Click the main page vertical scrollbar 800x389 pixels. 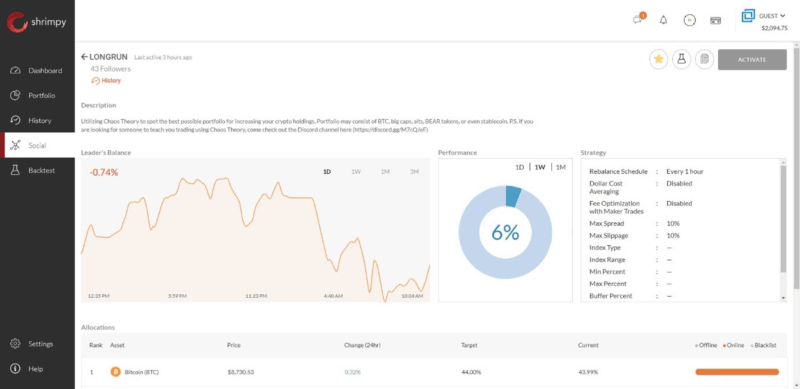point(796,168)
